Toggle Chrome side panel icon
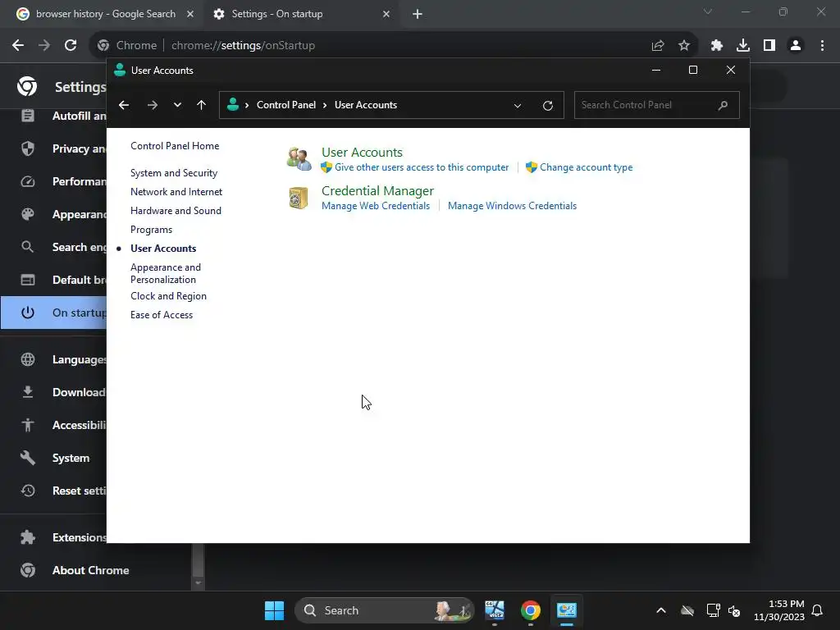Viewport: 840px width, 630px height. pos(769,46)
